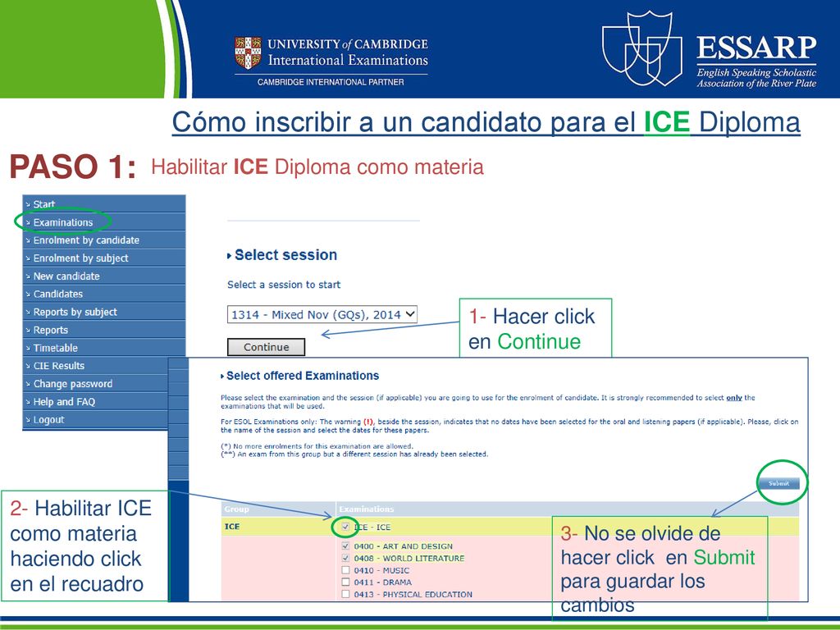Open the session dropdown 1314 Mixed Nov
The height and width of the screenshot is (630, 840).
point(322,314)
